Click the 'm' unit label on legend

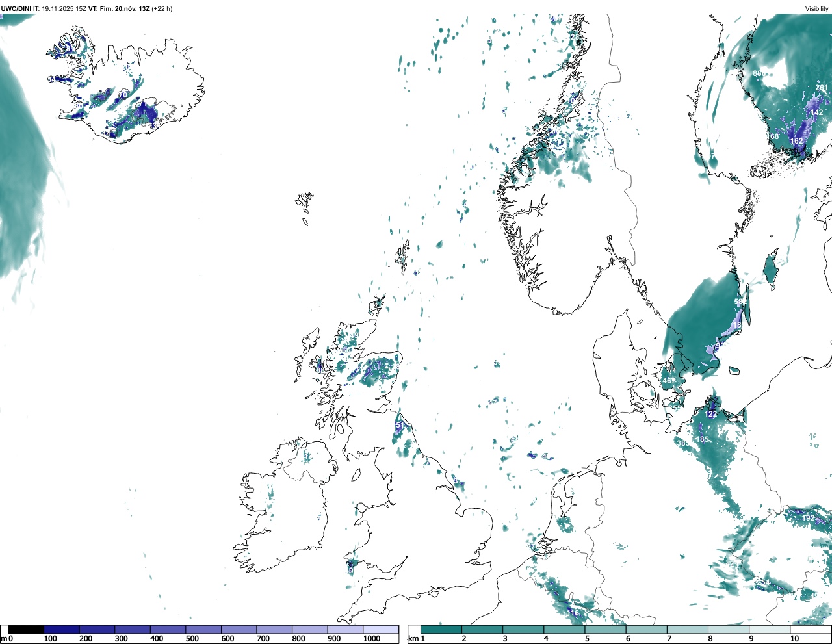(3, 639)
